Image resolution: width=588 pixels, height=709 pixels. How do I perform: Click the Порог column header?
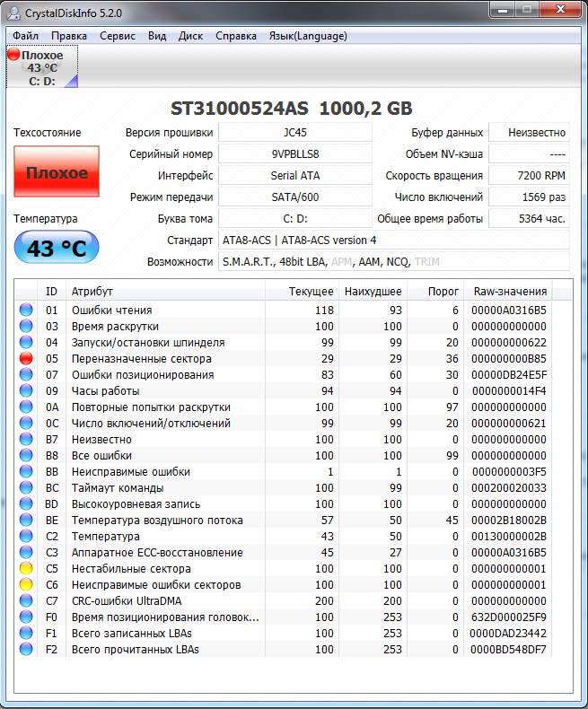[x=436, y=292]
